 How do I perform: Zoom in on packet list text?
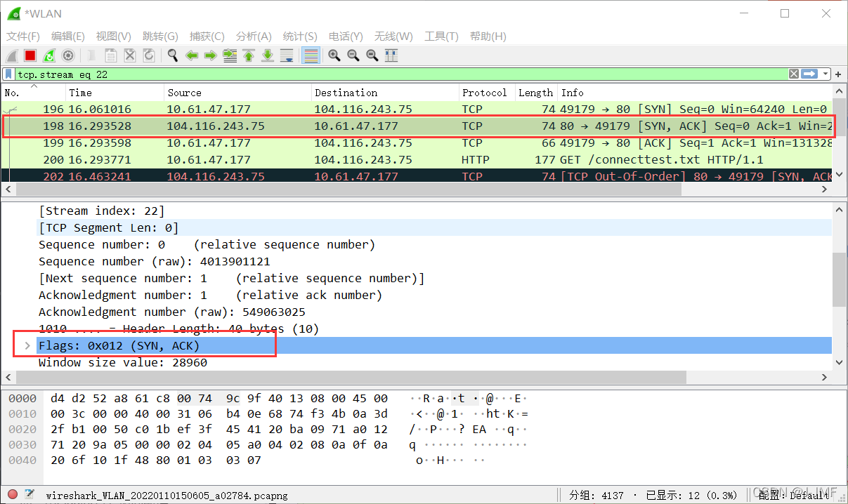(x=334, y=55)
